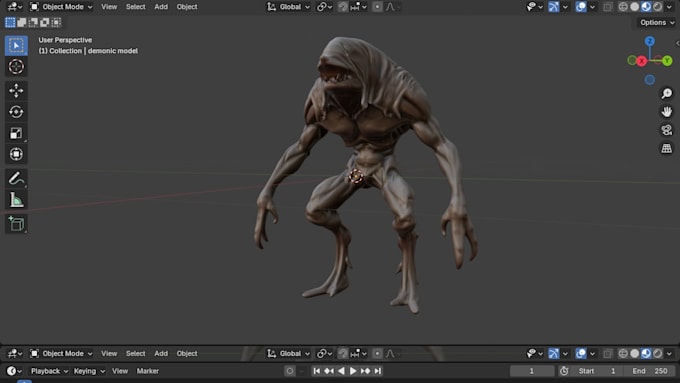Select the 3D Cursor tool
The width and height of the screenshot is (680, 383).
pyautogui.click(x=16, y=67)
